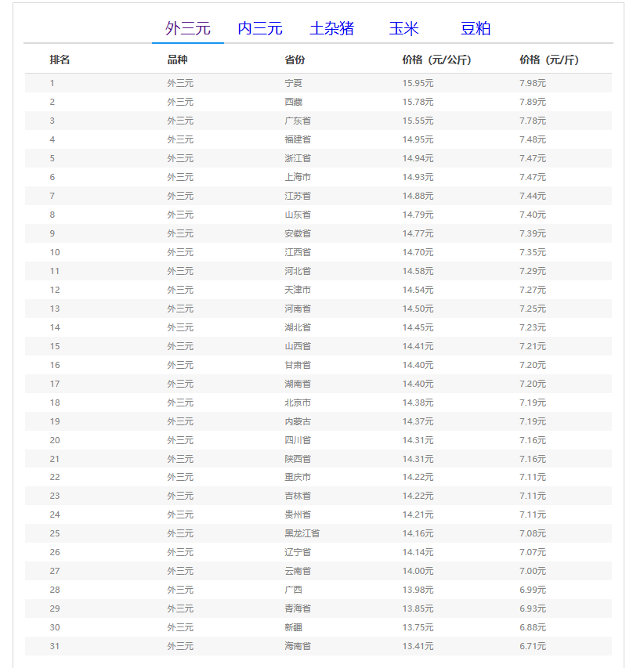Screen dimensions: 644x668
Task: Select province cell 重庆市
Action: pyautogui.click(x=298, y=477)
